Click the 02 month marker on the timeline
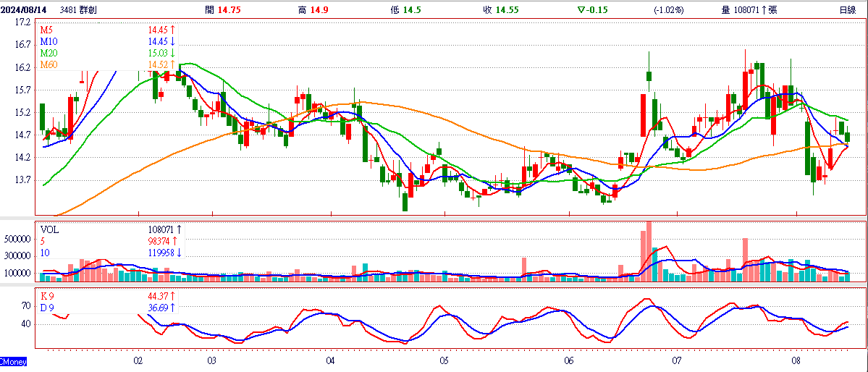 click(138, 361)
